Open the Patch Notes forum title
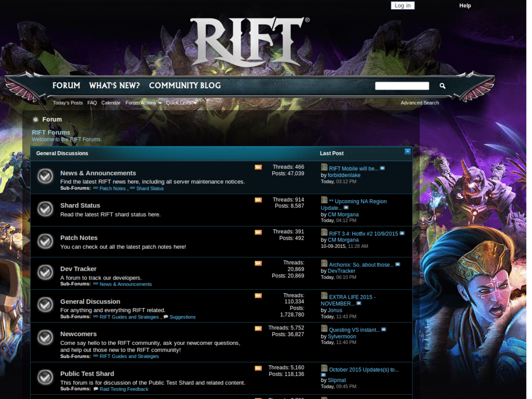 click(79, 238)
